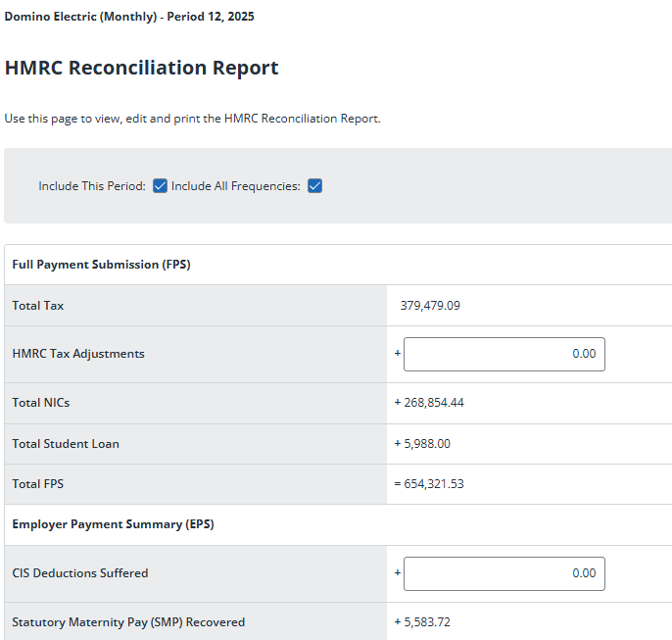Click the Total Student Loan row label
The width and height of the screenshot is (672, 640).
point(66,444)
